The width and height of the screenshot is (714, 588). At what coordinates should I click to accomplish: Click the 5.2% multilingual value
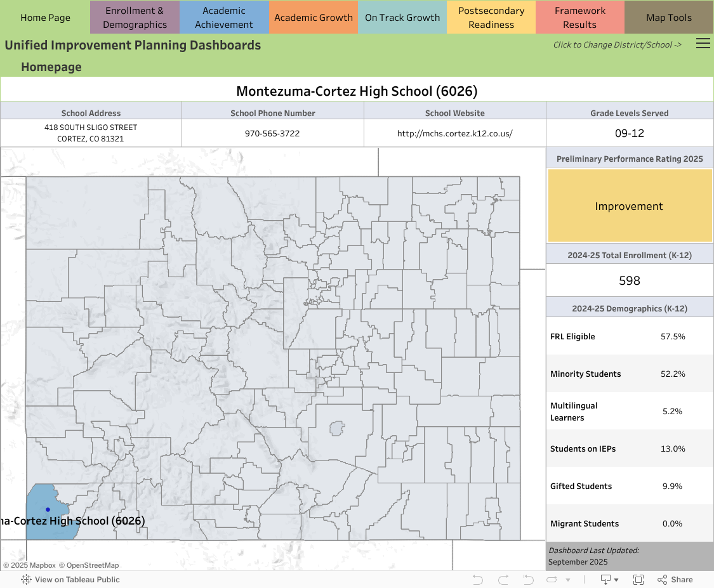673,412
